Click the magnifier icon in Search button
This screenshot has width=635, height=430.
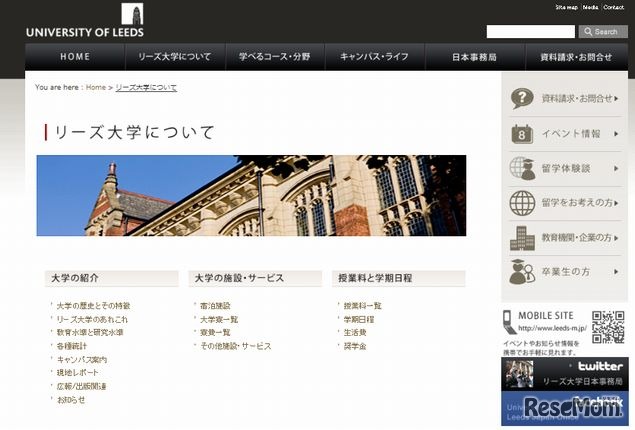(x=588, y=32)
